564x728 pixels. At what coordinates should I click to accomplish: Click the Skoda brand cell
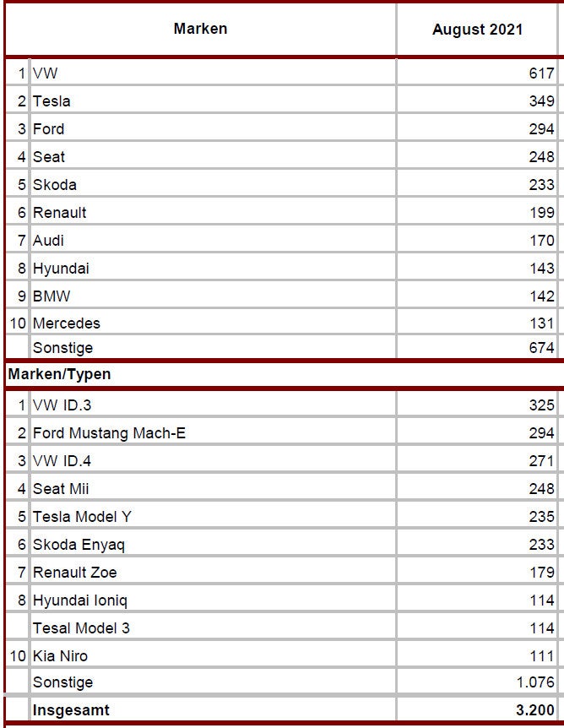214,184
